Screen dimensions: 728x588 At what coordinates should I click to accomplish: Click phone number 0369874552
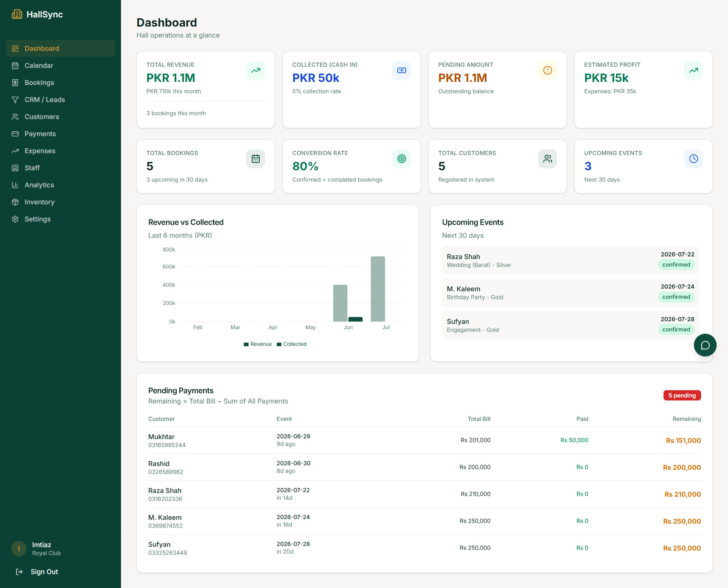click(165, 526)
